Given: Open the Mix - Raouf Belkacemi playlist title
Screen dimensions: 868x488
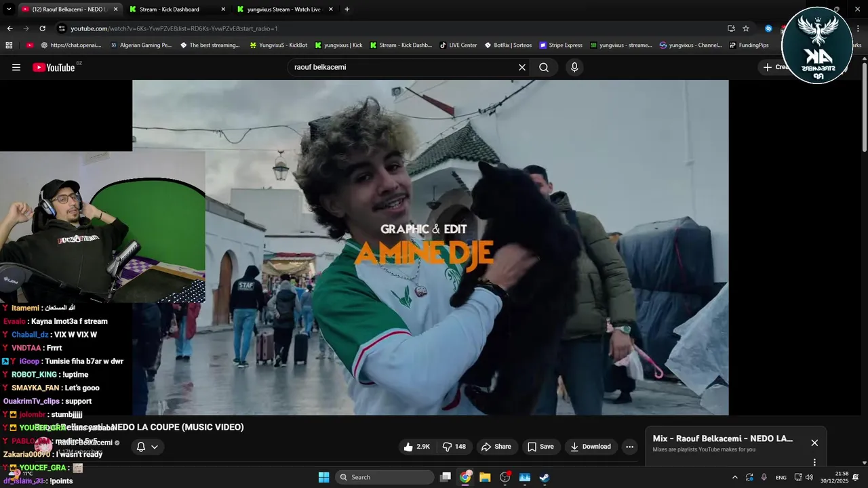Looking at the screenshot, I should tap(723, 439).
